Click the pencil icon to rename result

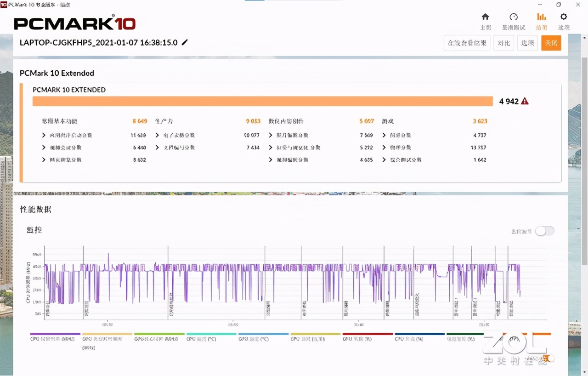185,42
